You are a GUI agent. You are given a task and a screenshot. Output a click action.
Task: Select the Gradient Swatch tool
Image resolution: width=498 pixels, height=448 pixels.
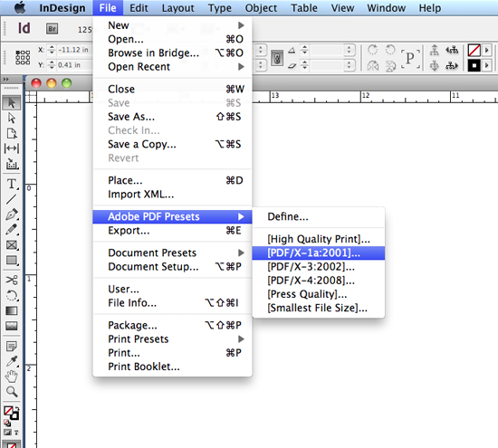point(12,310)
